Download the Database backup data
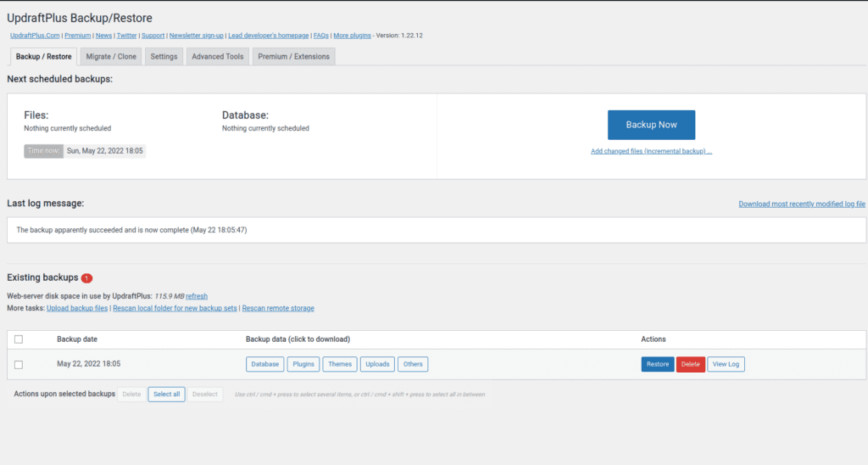Image resolution: width=868 pixels, height=465 pixels. 264,364
